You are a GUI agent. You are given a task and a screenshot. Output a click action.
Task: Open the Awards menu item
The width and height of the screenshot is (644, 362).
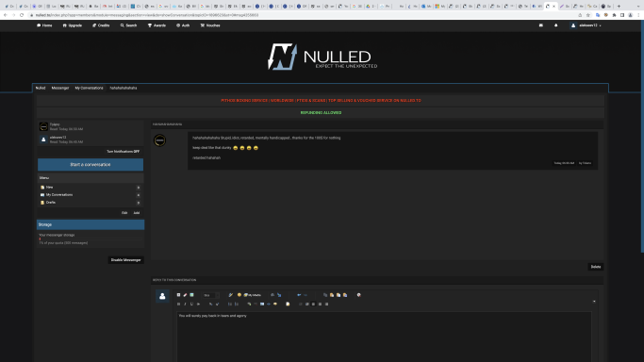(157, 25)
